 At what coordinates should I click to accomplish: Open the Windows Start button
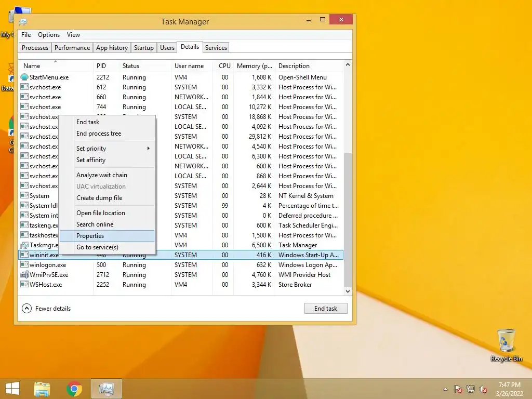pos(12,389)
